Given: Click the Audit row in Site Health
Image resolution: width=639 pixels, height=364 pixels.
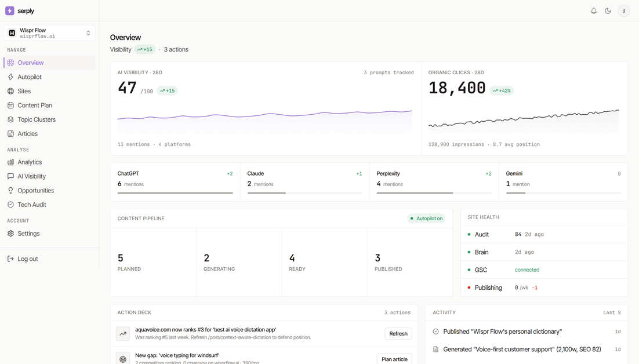Looking at the screenshot, I should point(544,235).
